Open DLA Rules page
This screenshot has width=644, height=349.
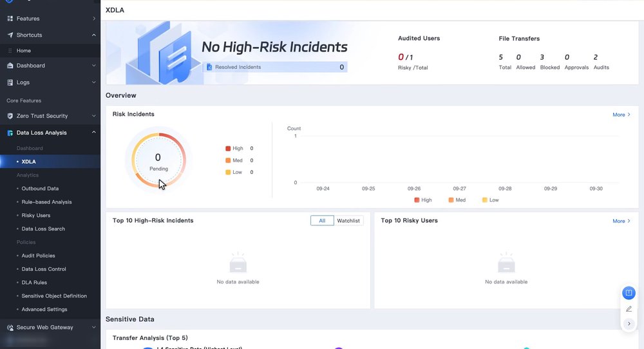pos(34,283)
